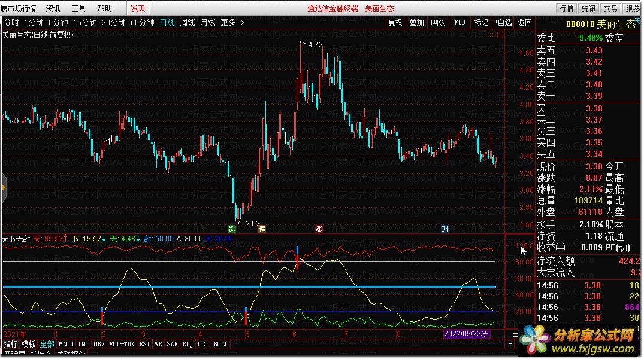This screenshot has width=644, height=359.
Task: Click the 行情 button at top right
Action: [566, 8]
